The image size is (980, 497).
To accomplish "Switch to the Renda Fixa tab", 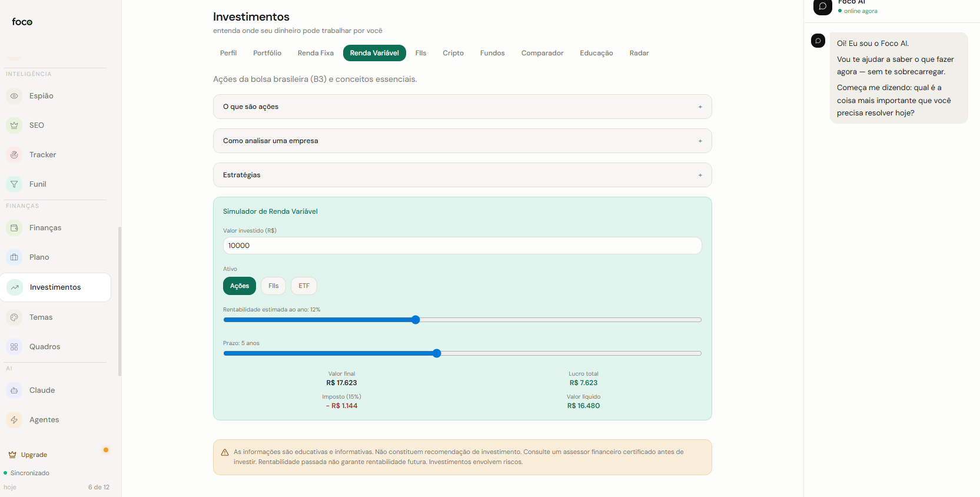I will (315, 53).
